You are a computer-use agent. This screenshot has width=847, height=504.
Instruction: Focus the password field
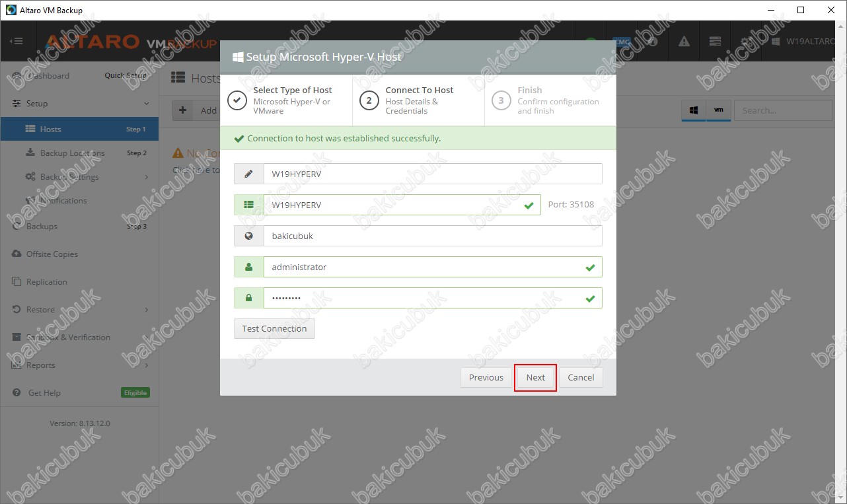click(433, 298)
